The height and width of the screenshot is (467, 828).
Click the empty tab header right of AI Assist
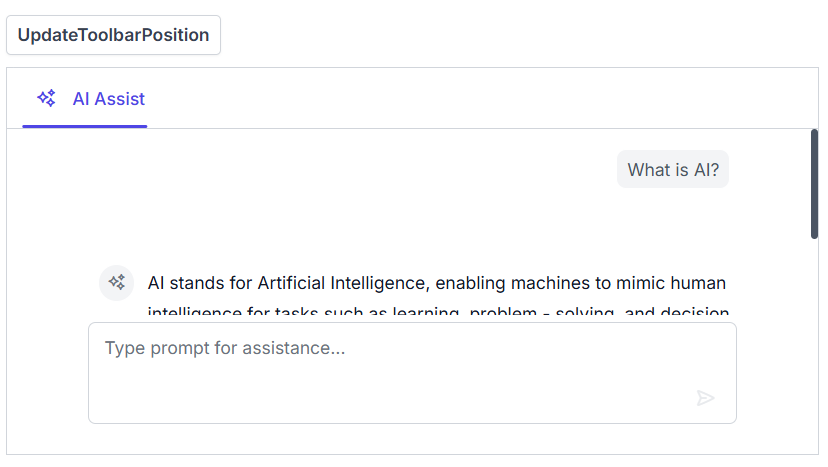click(x=480, y=99)
